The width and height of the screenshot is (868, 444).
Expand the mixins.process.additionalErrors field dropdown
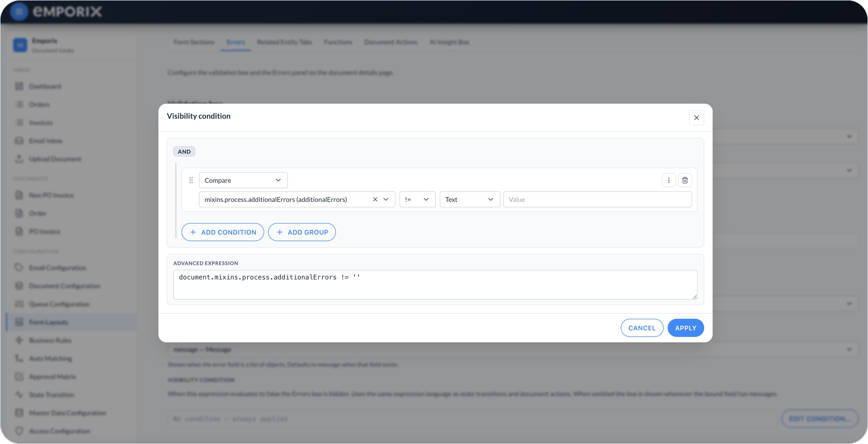386,199
